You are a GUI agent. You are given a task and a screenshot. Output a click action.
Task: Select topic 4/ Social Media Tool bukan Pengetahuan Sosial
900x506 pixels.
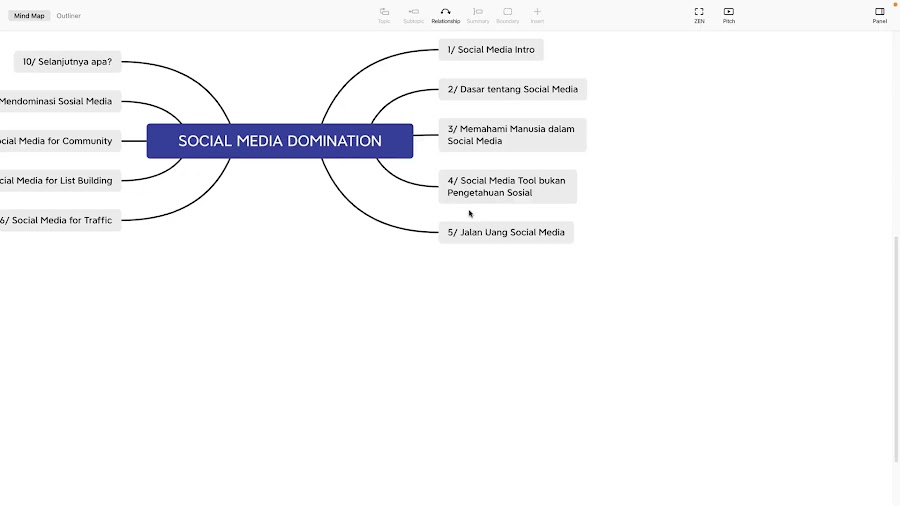(507, 186)
